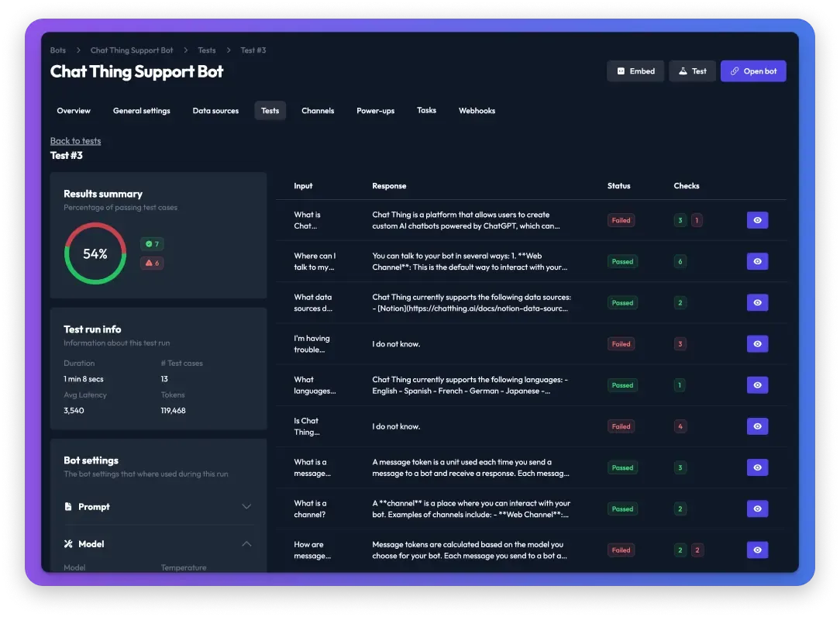Screen dimensions: 840x617
Task: Click Failed status on 'How are message' row
Action: click(621, 550)
